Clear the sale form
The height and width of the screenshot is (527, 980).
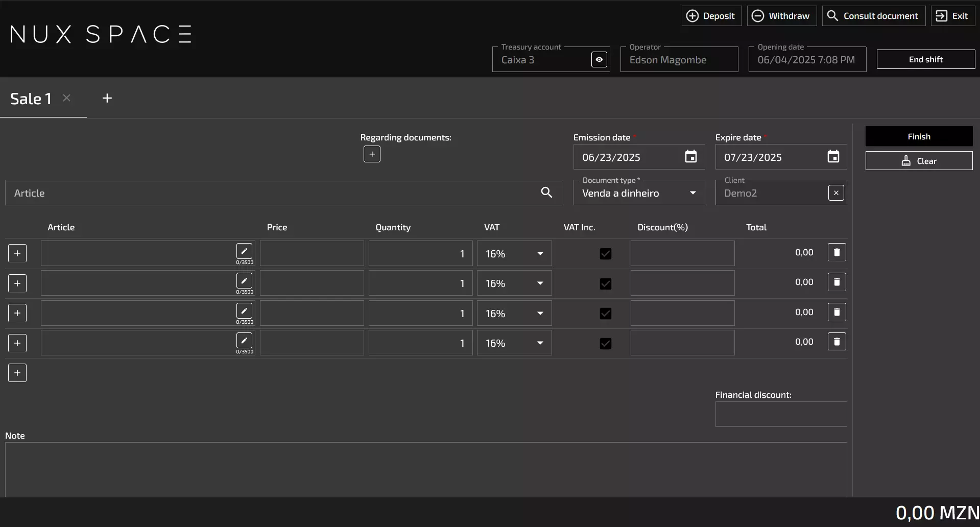coord(919,161)
